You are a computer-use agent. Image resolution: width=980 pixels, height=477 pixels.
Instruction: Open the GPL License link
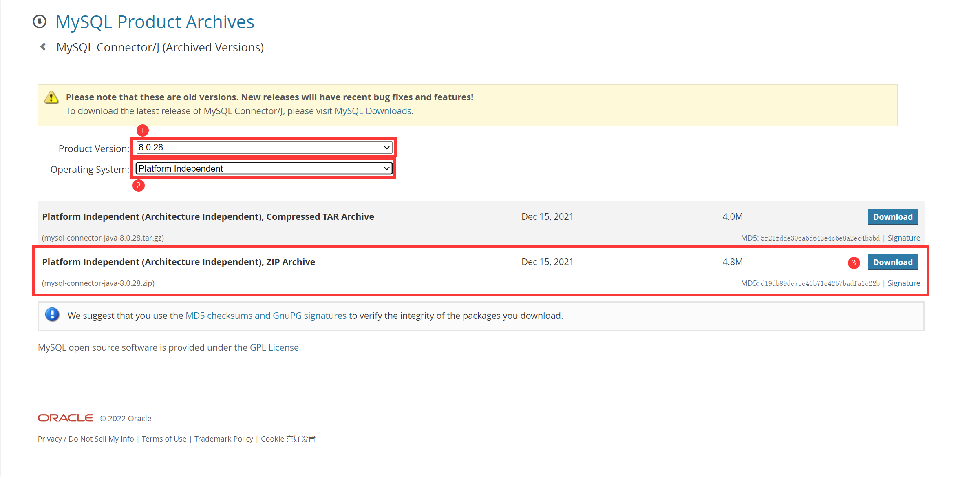coord(274,347)
